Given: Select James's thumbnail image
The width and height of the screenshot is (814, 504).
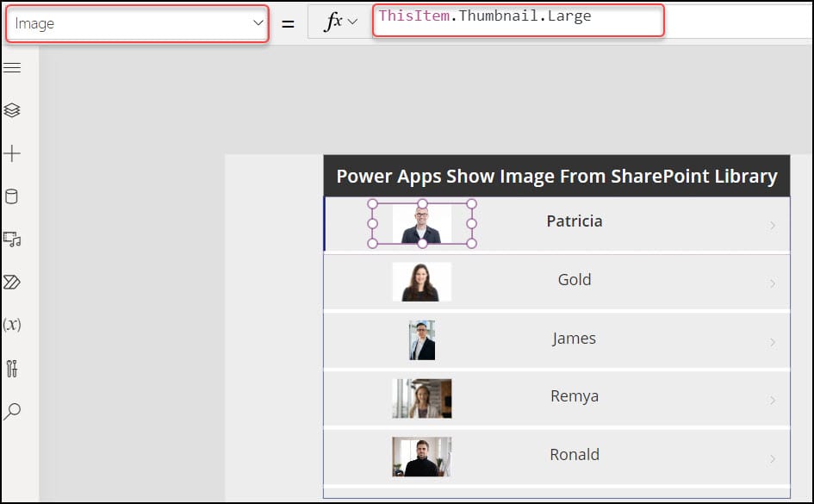Looking at the screenshot, I should (422, 340).
